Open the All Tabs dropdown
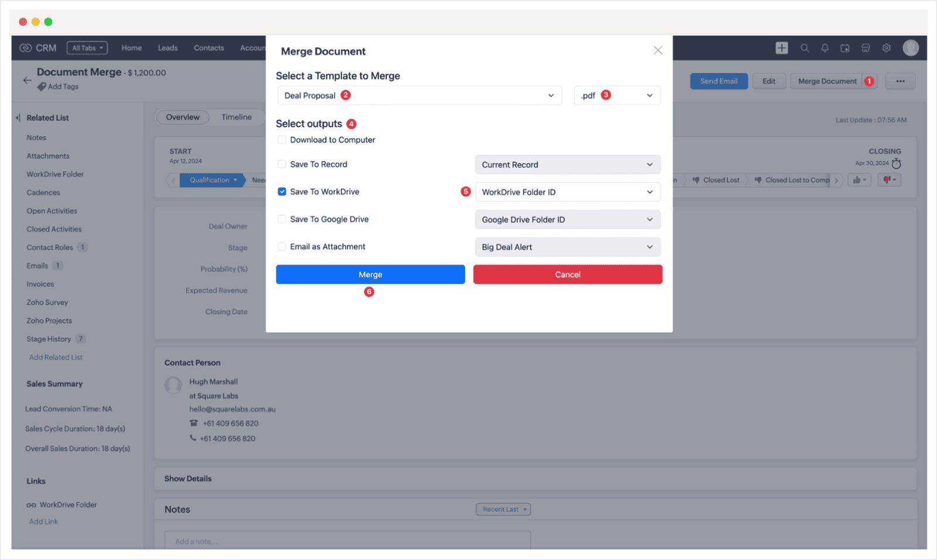The image size is (937, 560). [x=87, y=48]
